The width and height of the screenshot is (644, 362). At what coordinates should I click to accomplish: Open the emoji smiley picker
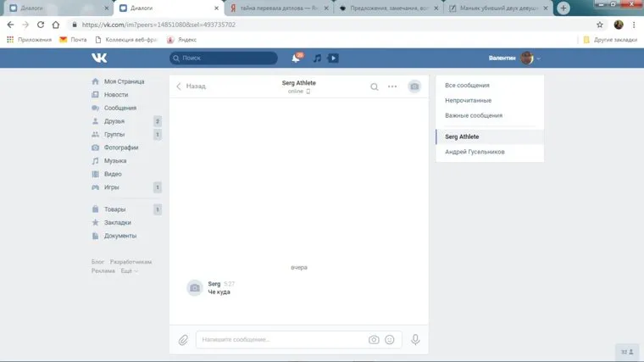click(390, 340)
